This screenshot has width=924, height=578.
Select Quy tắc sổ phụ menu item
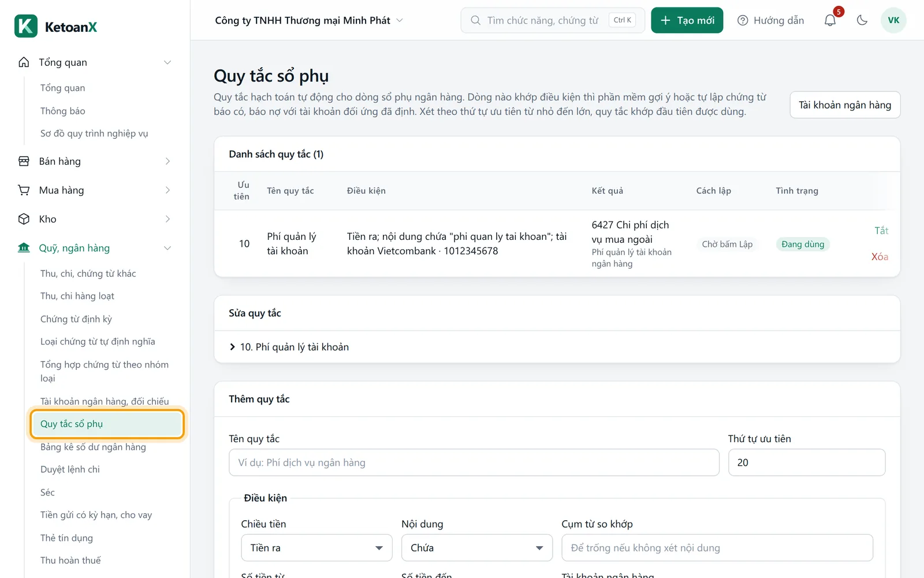[107, 424]
